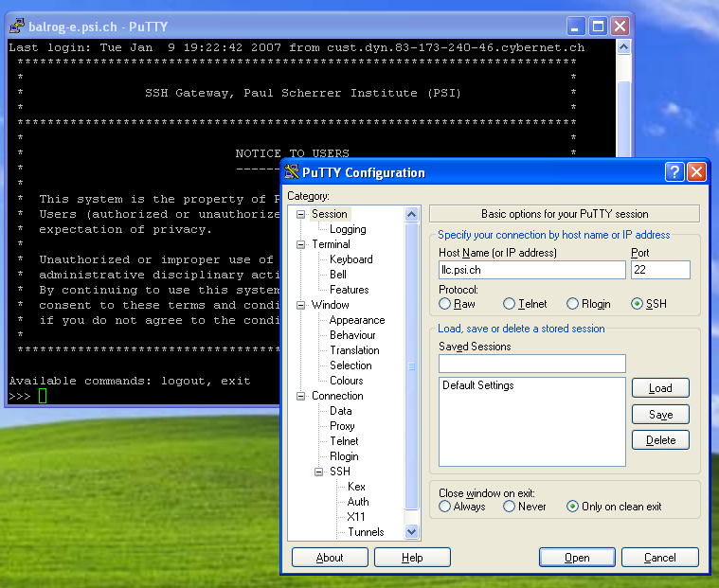Select Telnet protocol radio button
This screenshot has height=588, width=719.
509,304
